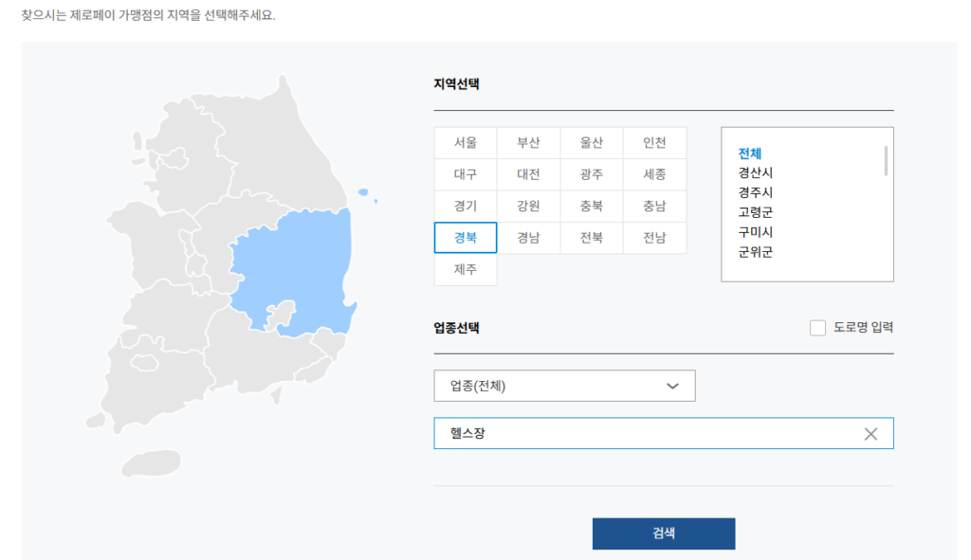Select the 서울 region button
This screenshot has width=971, height=560.
pyautogui.click(x=465, y=142)
